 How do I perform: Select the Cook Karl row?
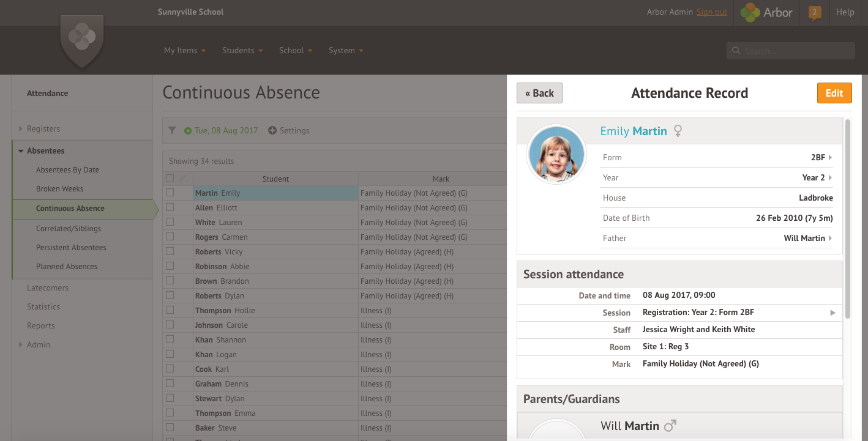pos(334,369)
